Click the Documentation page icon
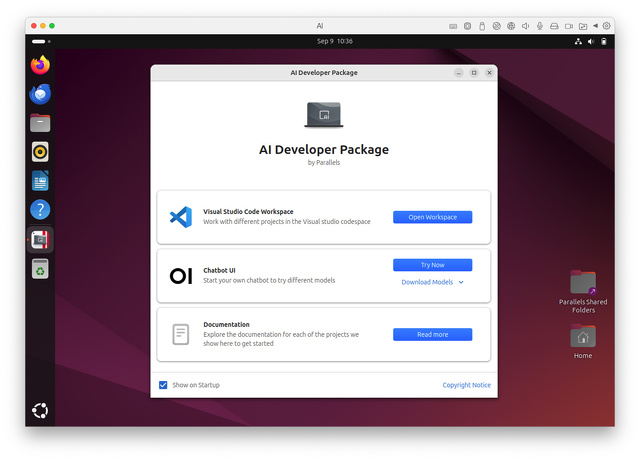 pos(180,334)
